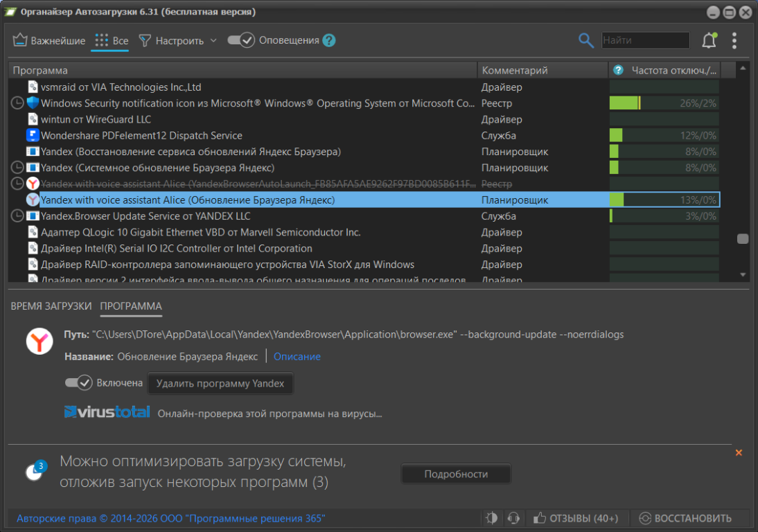The image size is (758, 532).
Task: Expand the Настроить filter dropdown
Action: tap(213, 41)
